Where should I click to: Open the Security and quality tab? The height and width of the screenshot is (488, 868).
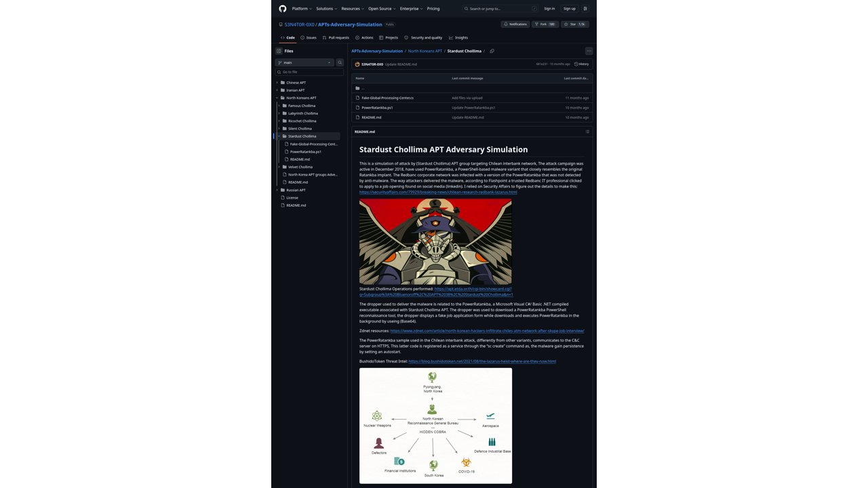(x=423, y=38)
